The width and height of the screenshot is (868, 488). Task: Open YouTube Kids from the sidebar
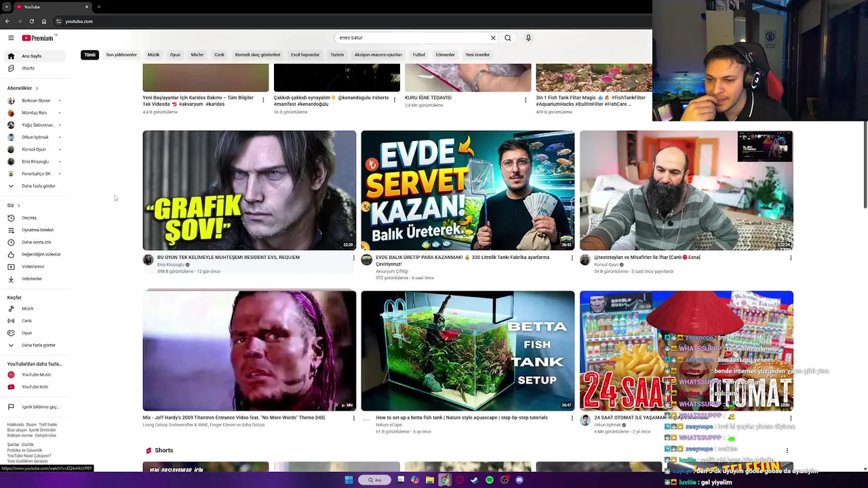point(35,387)
